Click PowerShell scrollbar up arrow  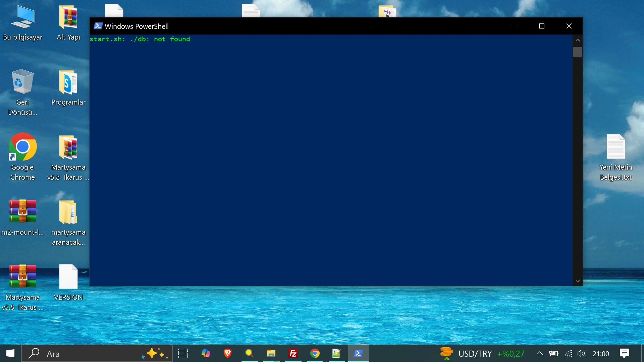click(578, 40)
